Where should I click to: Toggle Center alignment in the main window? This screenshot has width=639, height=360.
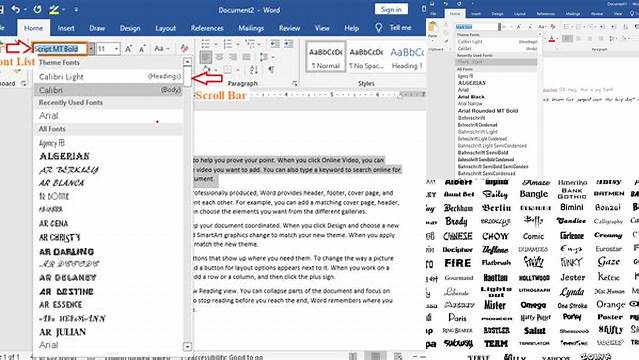click(220, 57)
